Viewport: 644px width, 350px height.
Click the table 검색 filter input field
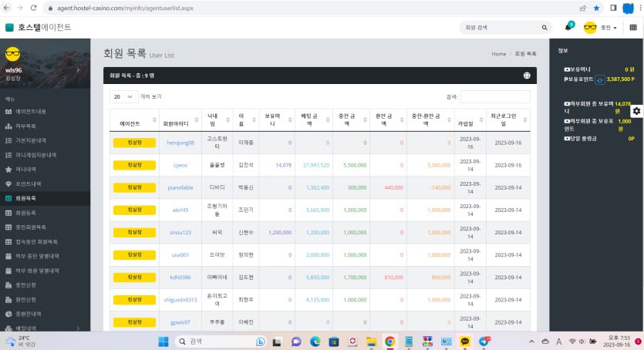[494, 96]
